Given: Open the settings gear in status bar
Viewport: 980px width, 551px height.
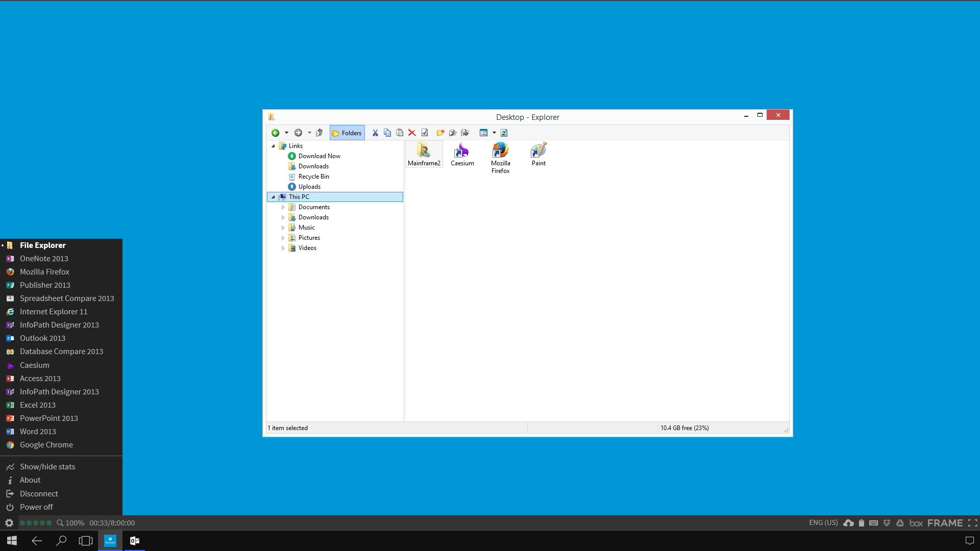Looking at the screenshot, I should pos(9,523).
